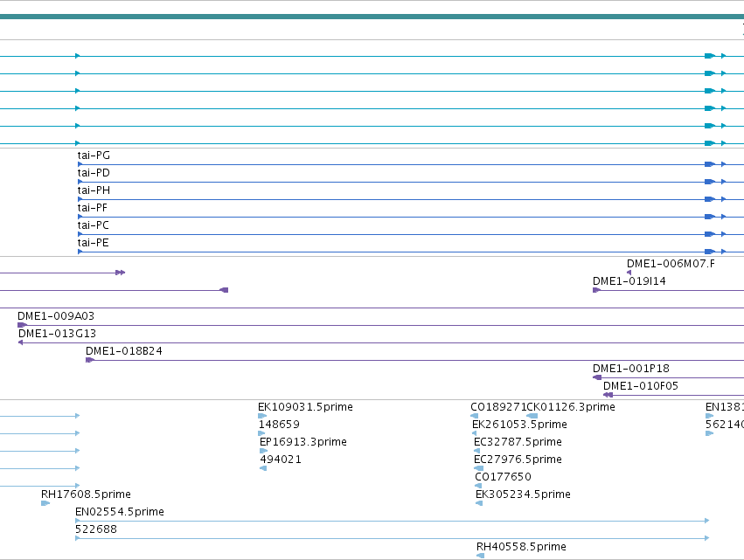Click the EK109031.5prime blue feature block
The width and height of the screenshot is (744, 560).
click(x=262, y=416)
